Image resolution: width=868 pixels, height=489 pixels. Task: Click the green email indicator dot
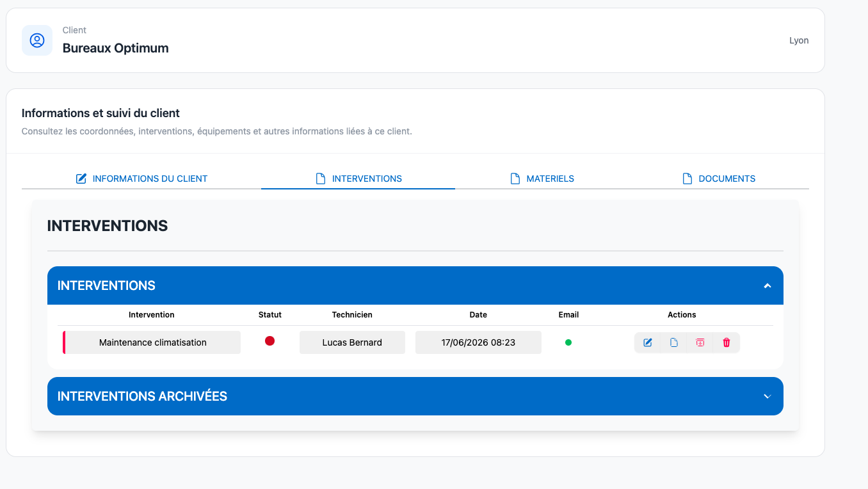click(568, 342)
